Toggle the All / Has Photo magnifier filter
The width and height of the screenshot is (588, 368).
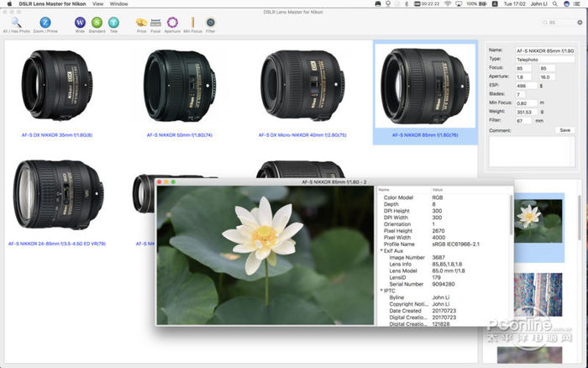[x=16, y=23]
